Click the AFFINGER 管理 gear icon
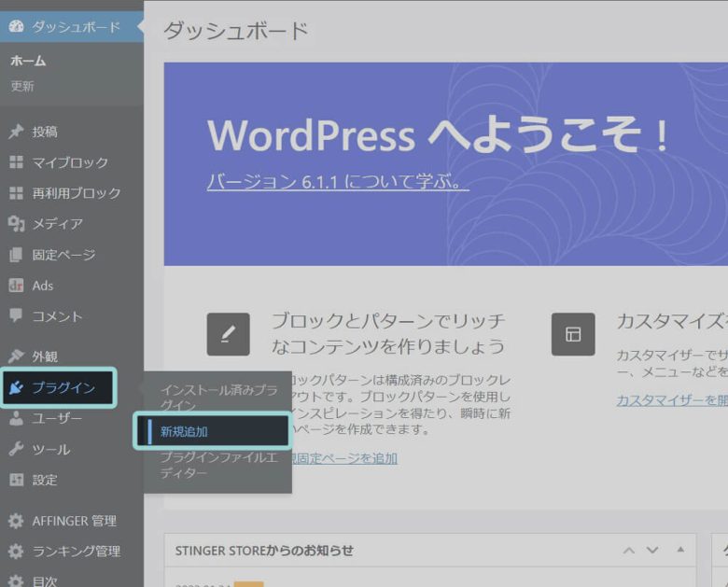The image size is (728, 587). (x=16, y=521)
